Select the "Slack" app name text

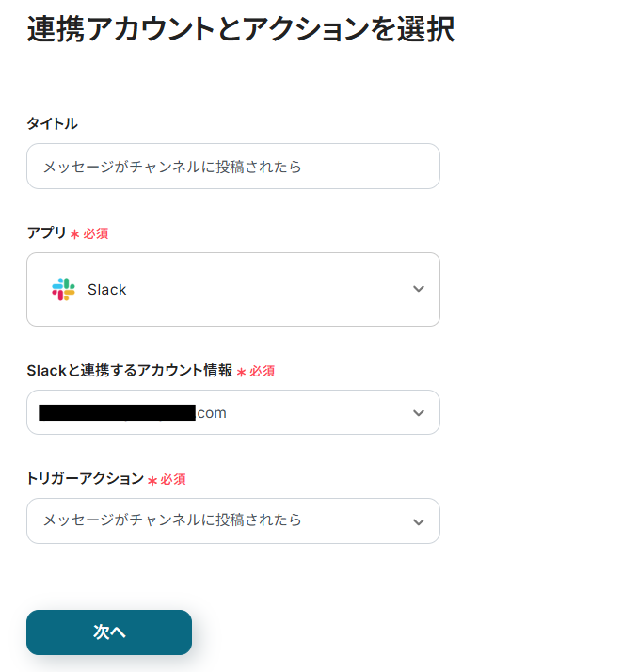pyautogui.click(x=107, y=290)
